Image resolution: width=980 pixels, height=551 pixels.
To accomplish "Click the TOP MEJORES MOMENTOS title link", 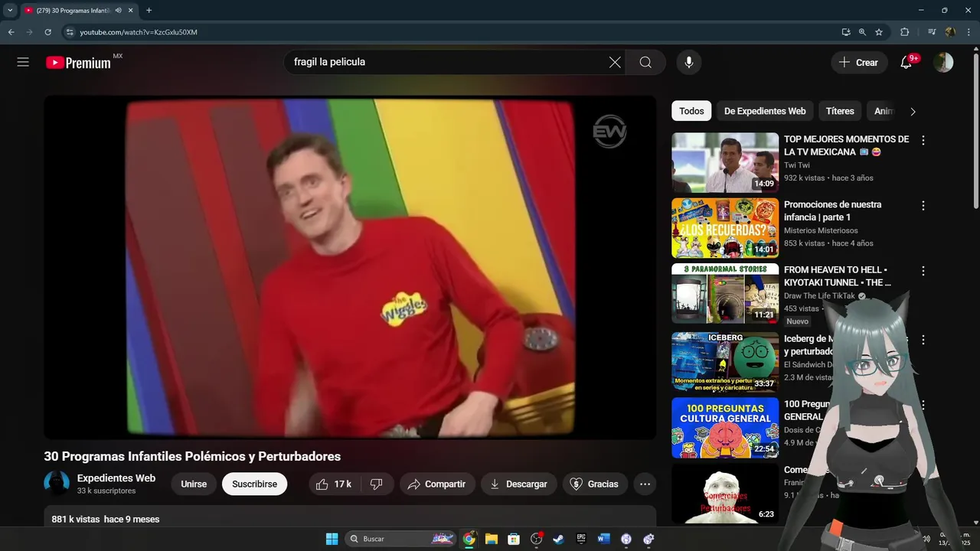I will click(846, 145).
